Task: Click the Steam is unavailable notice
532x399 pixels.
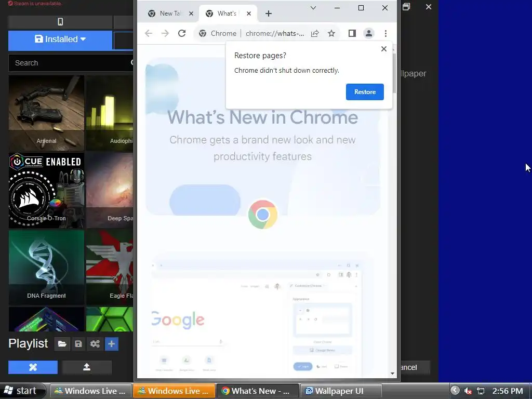Action: click(x=35, y=4)
